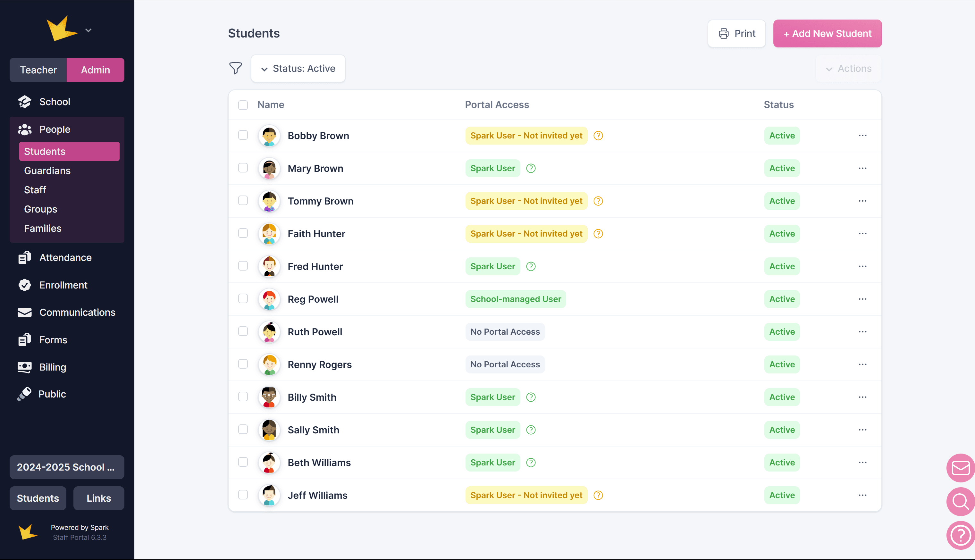Open the Status: Active filter dropdown
The width and height of the screenshot is (975, 560).
(298, 69)
